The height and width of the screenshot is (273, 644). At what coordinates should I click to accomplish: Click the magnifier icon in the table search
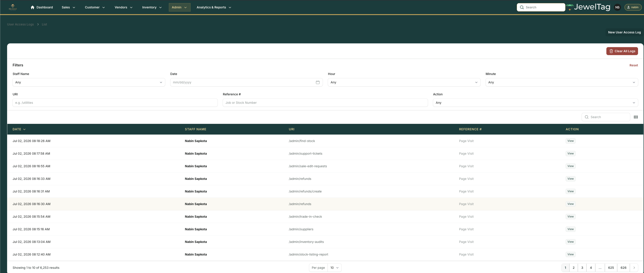[586, 117]
